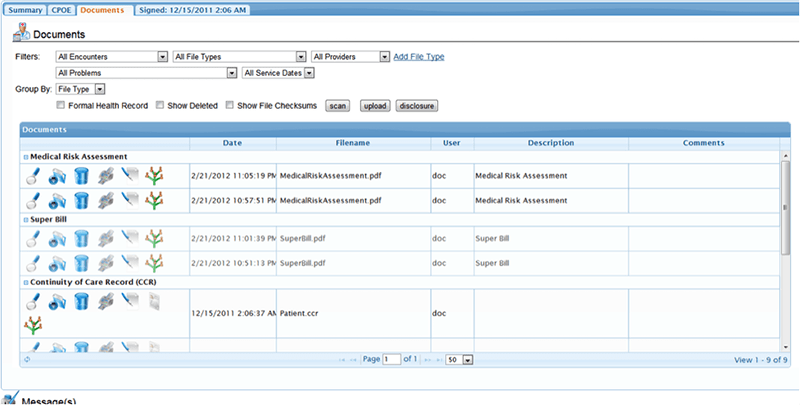The image size is (800, 405).
Task: Click the Add File Type link
Action: [419, 57]
